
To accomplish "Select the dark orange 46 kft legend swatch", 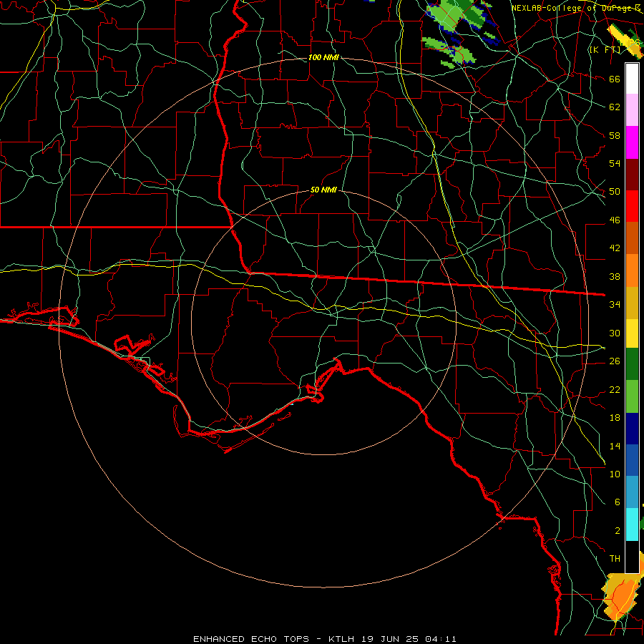I will coord(632,238).
